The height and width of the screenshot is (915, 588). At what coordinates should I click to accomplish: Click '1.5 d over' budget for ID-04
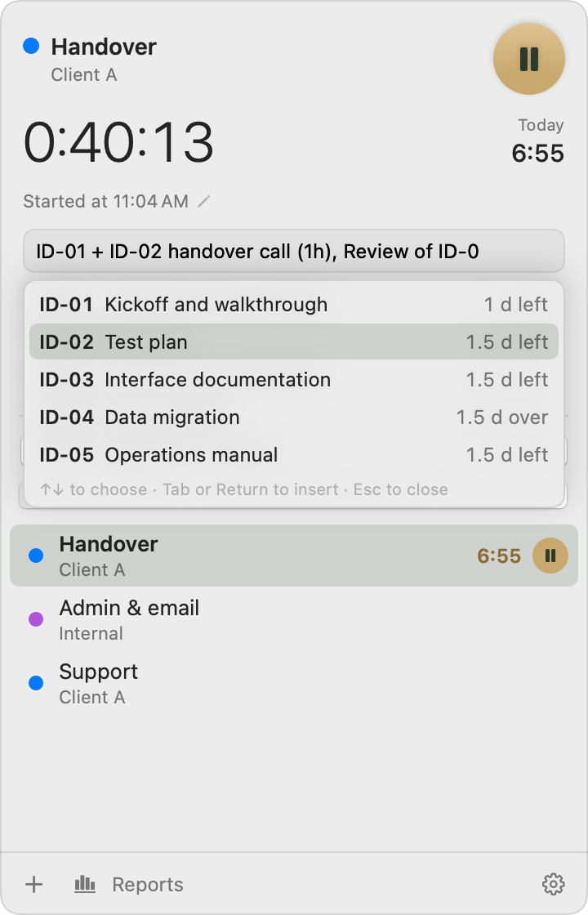coord(502,417)
